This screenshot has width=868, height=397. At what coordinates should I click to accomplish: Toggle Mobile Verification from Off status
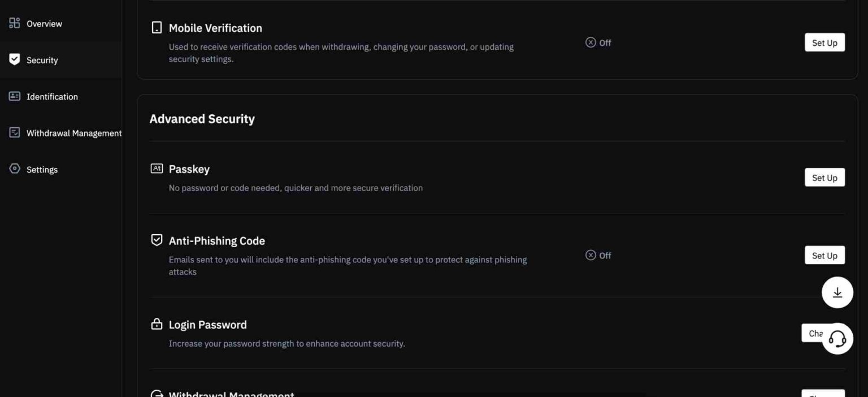(x=597, y=42)
